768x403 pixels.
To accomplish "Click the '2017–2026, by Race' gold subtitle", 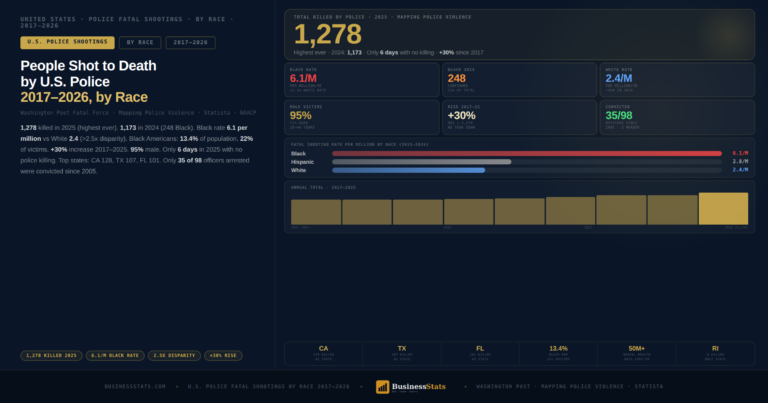I will click(x=84, y=97).
